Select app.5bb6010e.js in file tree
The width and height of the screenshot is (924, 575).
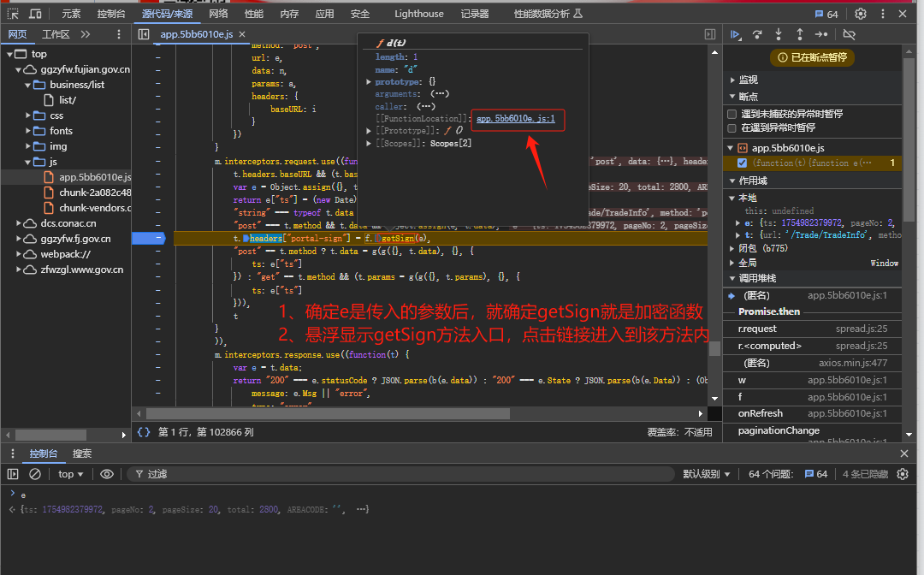[95, 177]
